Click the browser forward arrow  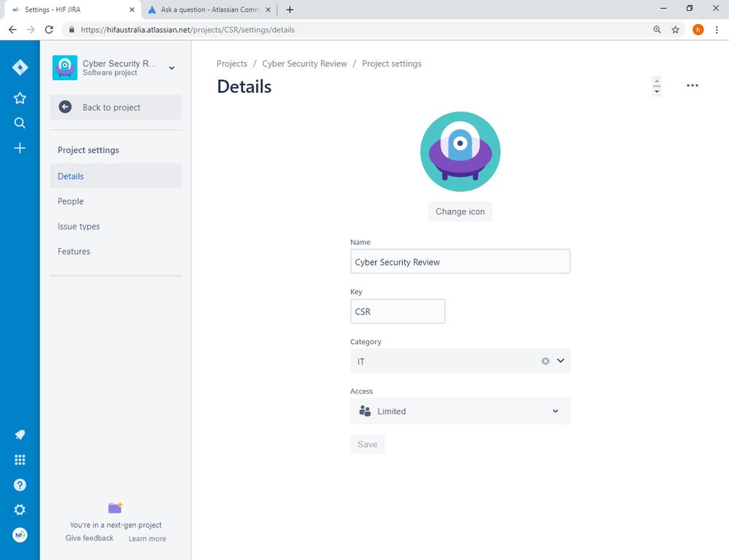pos(31,30)
